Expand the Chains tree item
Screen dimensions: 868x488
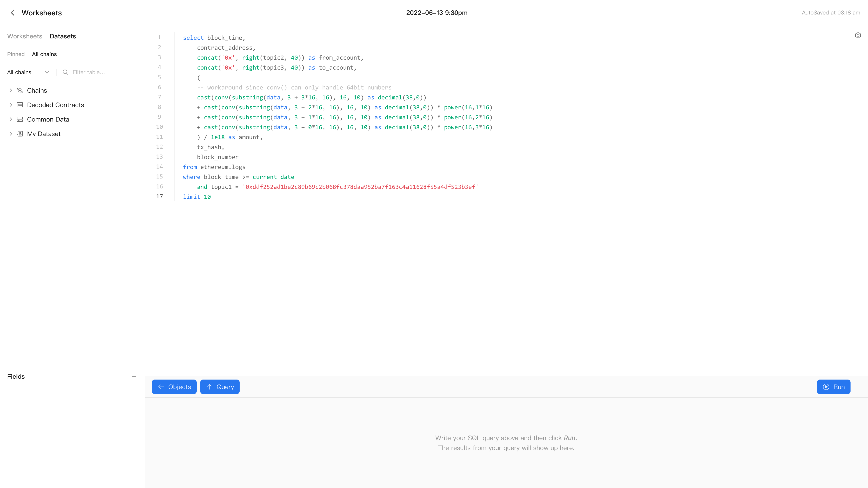pos(11,91)
